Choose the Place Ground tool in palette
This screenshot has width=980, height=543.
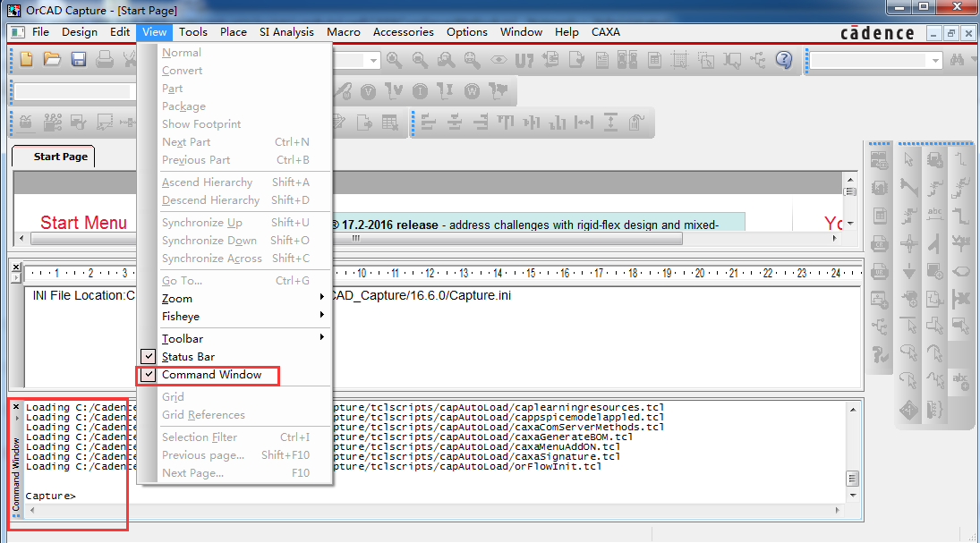click(908, 271)
